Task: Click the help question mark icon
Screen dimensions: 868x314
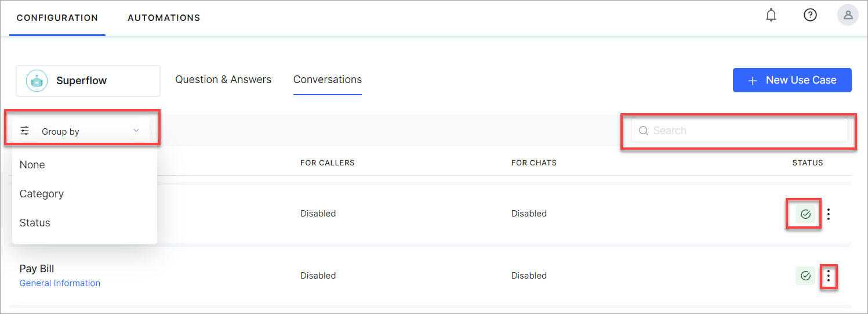Action: (x=809, y=16)
